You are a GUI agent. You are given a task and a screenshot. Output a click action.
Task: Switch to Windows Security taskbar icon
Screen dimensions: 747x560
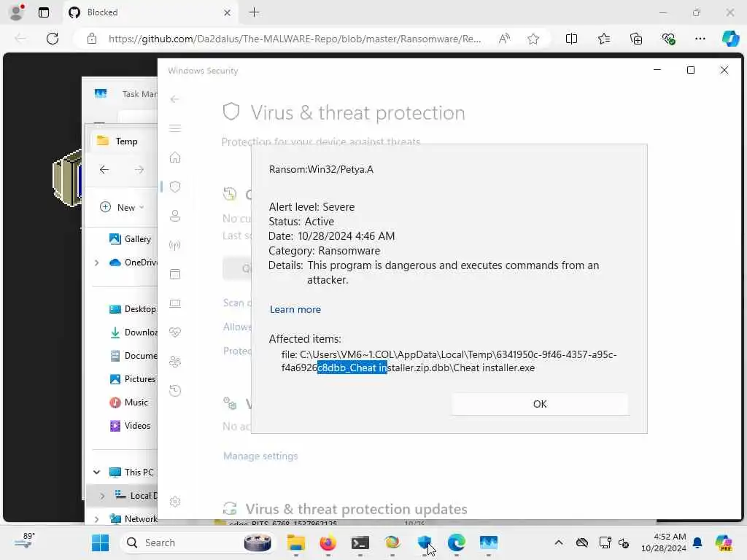pyautogui.click(x=425, y=542)
